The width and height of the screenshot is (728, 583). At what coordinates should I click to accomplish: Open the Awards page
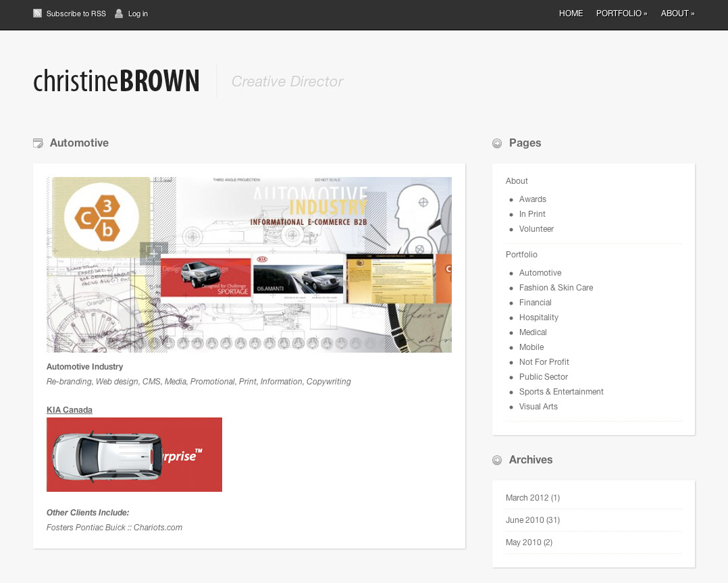(533, 199)
